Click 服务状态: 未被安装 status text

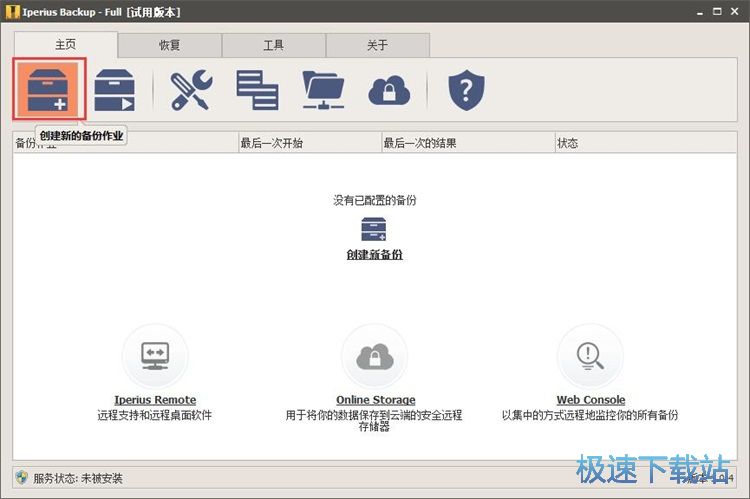78,478
